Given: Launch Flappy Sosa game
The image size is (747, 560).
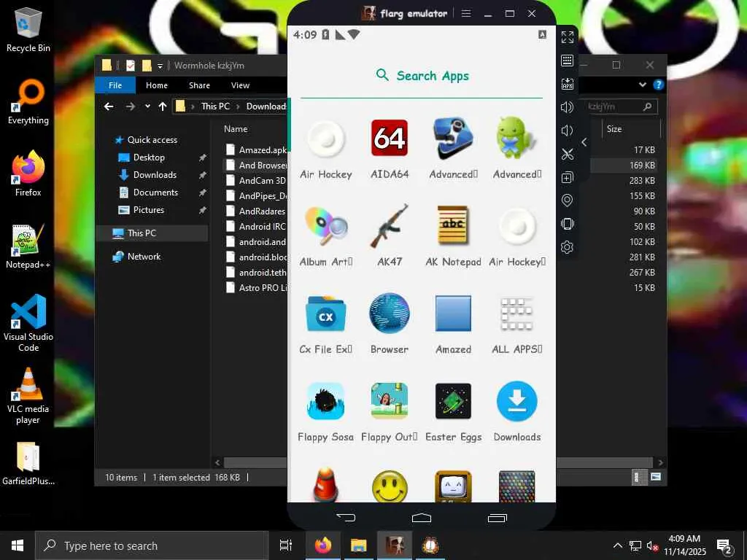Looking at the screenshot, I should point(326,401).
